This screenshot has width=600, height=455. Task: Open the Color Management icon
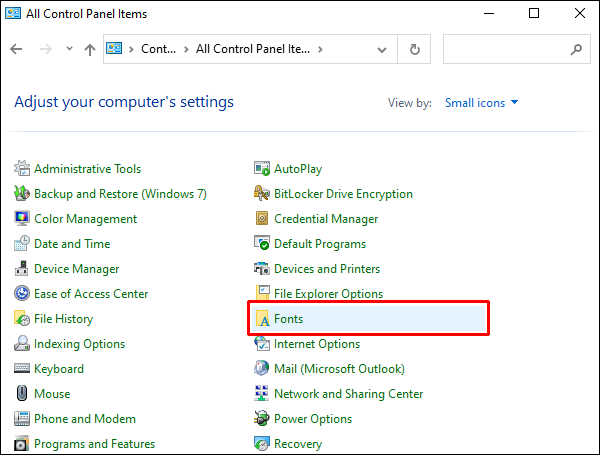[x=22, y=219]
